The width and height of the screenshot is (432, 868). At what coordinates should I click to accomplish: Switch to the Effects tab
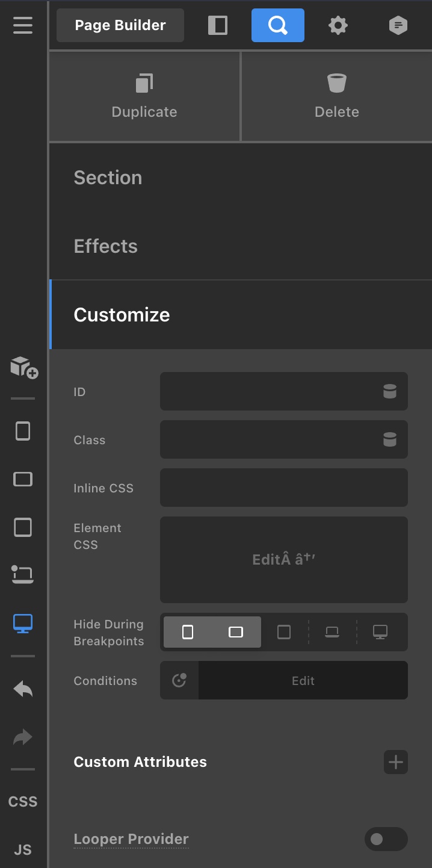coord(105,246)
